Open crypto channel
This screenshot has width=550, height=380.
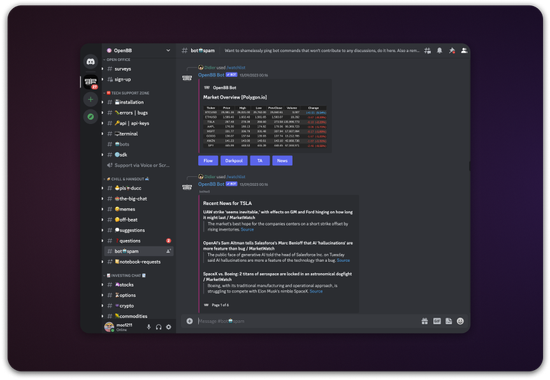coord(139,306)
